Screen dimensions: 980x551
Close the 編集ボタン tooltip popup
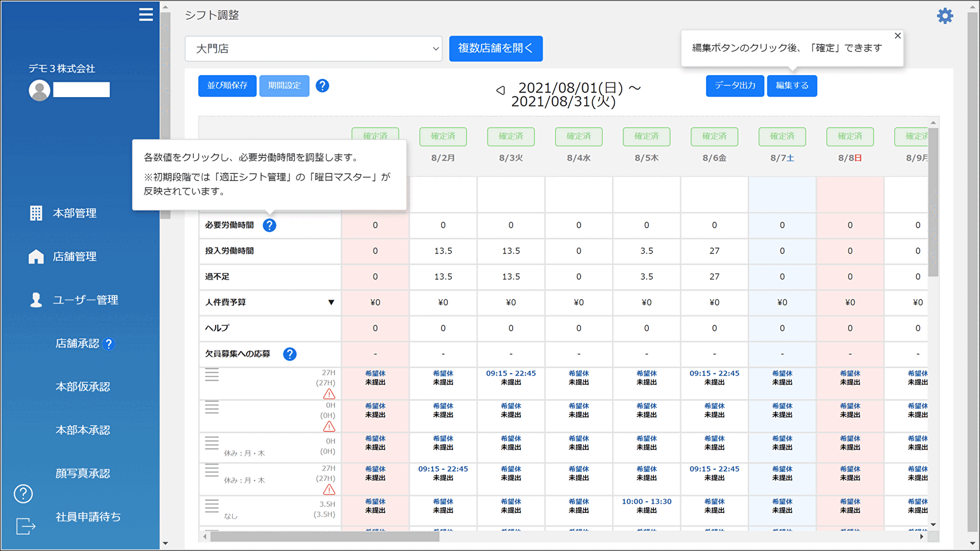coord(898,36)
